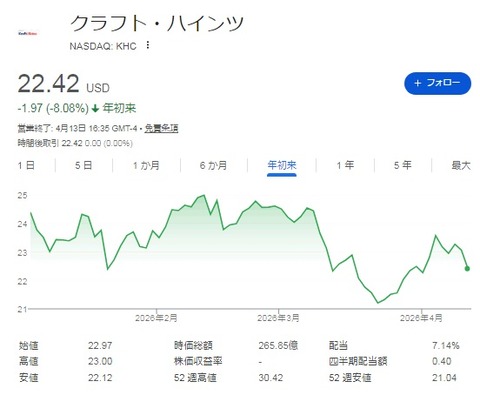
Task: Click the -1.97 (-8.08%) change text
Action: tap(53, 108)
